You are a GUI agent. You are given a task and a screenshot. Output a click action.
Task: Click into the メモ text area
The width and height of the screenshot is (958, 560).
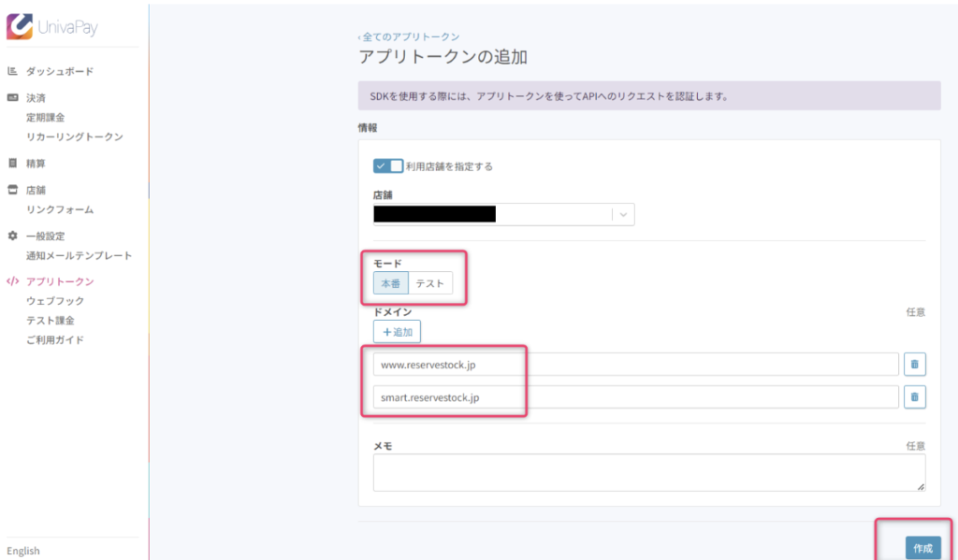pyautogui.click(x=648, y=472)
